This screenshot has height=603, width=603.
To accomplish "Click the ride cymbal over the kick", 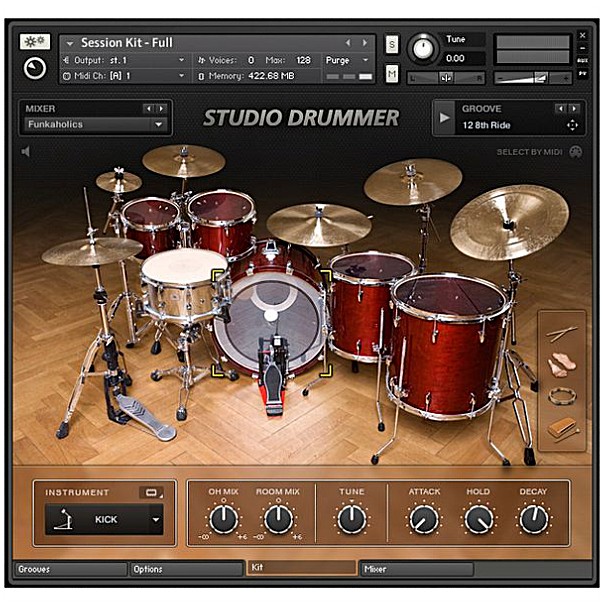I will coord(319,224).
